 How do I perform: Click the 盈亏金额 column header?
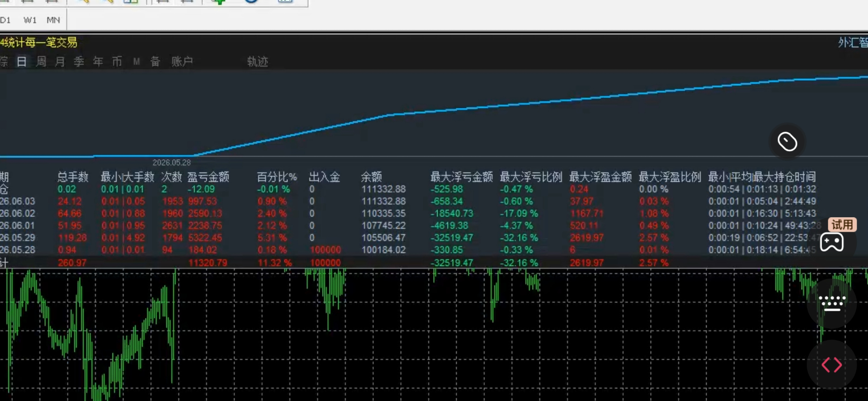pos(208,177)
